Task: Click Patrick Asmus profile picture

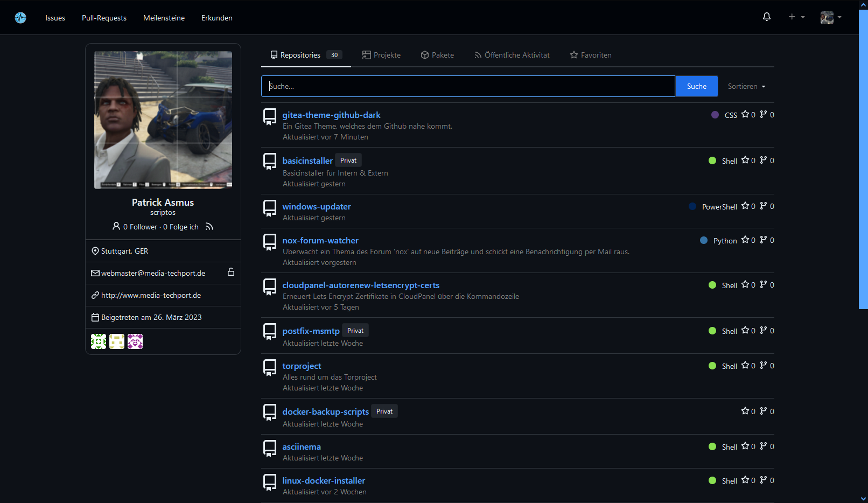Action: tap(163, 120)
